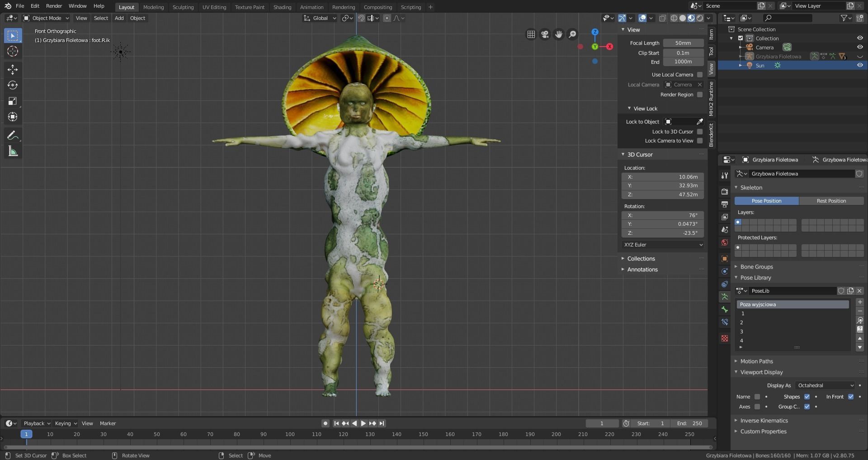Switch to material preview shading

click(x=691, y=18)
